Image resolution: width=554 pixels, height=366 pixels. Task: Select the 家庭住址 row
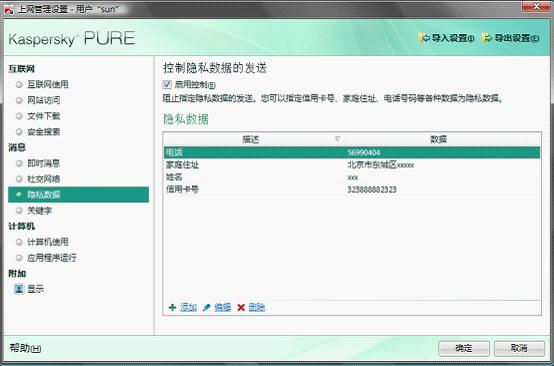(x=352, y=165)
